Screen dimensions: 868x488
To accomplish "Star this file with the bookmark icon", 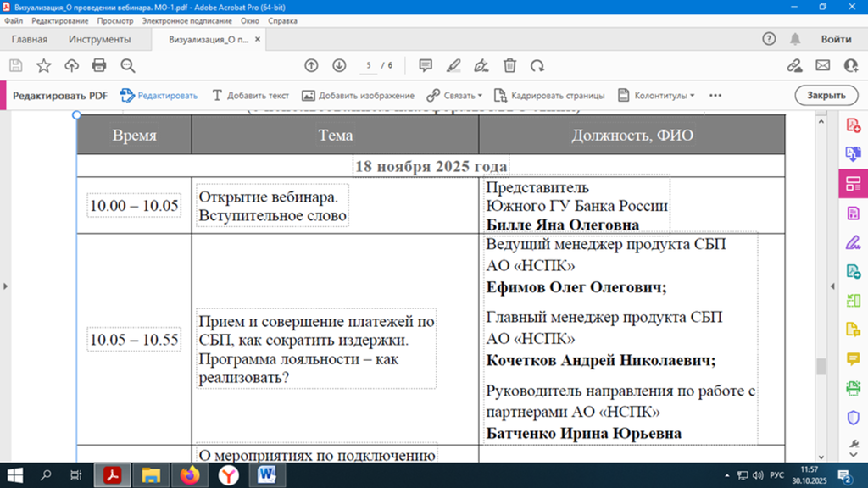I will [43, 65].
